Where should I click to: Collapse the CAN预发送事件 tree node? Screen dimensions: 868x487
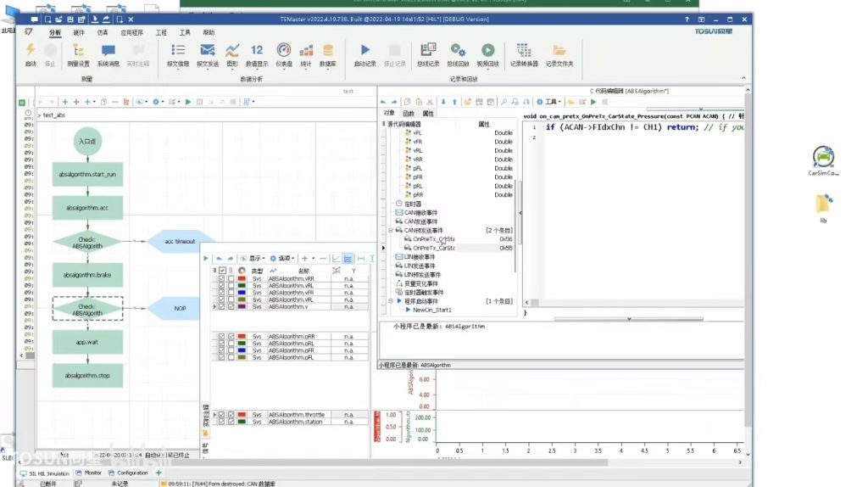click(x=391, y=231)
